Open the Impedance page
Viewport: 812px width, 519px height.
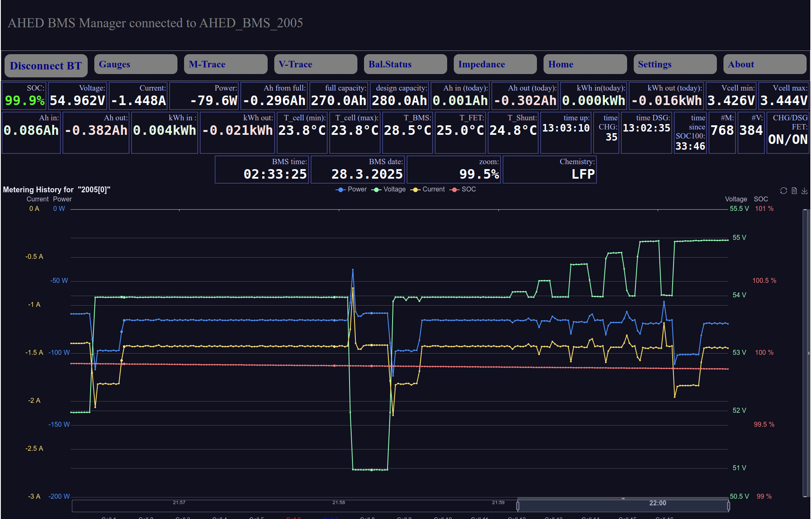(495, 65)
